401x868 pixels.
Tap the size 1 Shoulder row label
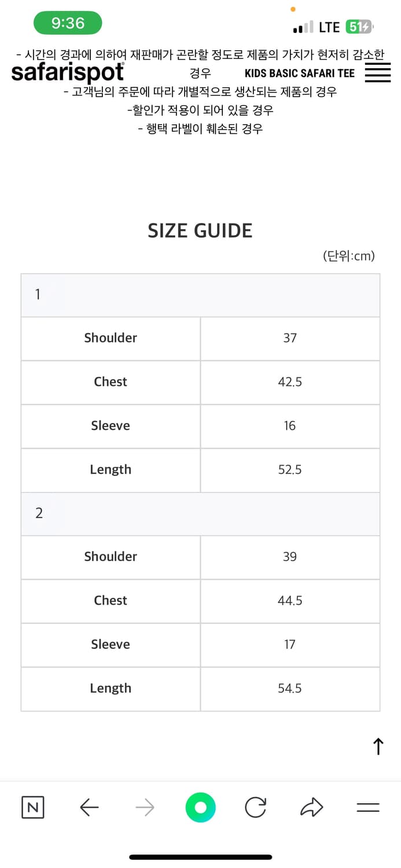[111, 338]
